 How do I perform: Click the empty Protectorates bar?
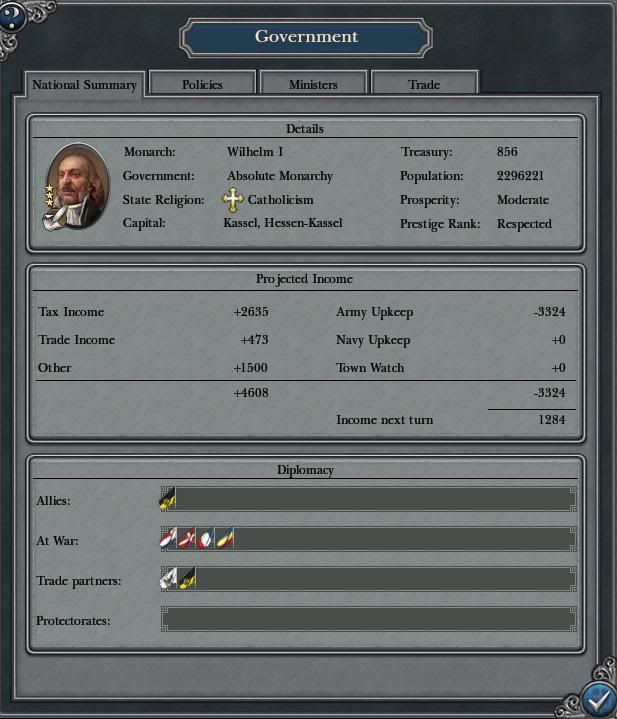tap(369, 619)
